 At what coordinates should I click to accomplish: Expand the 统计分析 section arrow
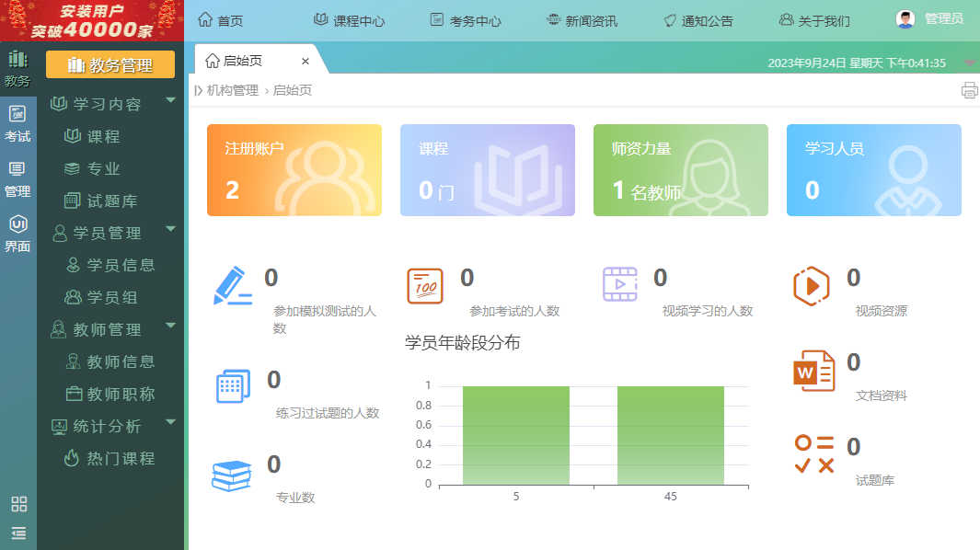point(170,422)
